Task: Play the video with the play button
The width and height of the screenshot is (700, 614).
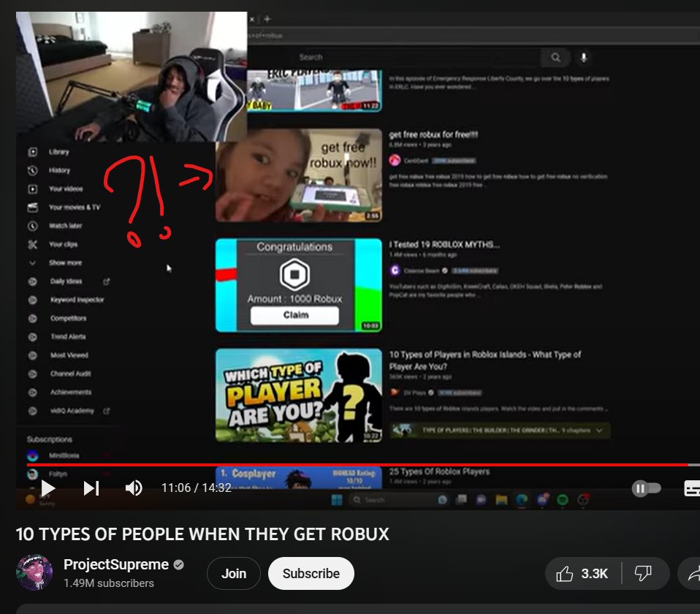Action: 47,488
